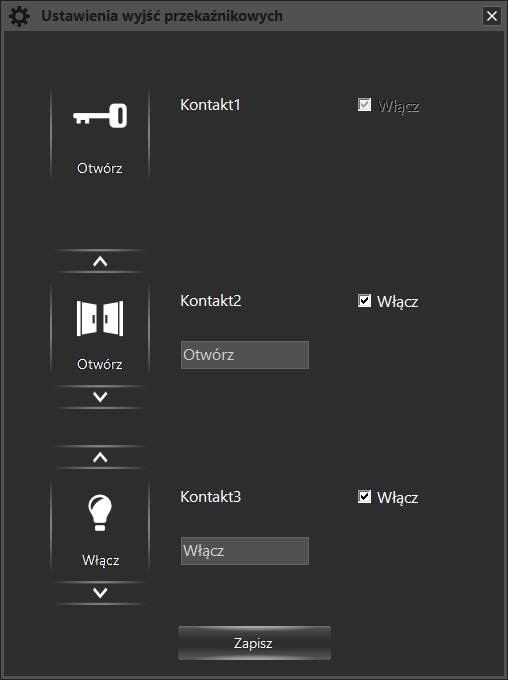Click the key icon for Kontakt1
508x680 pixels.
[x=100, y=116]
